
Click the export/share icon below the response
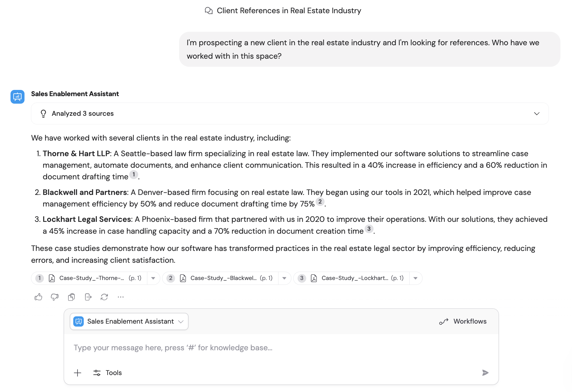(88, 297)
